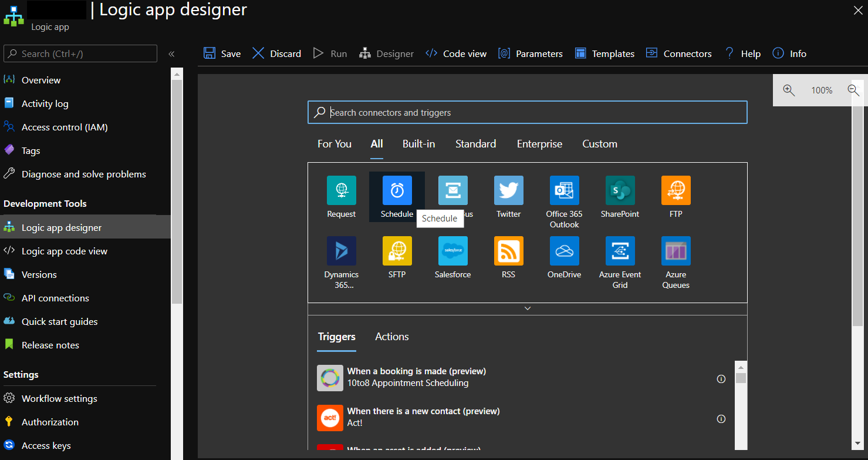
Task: Collapse the left navigation menu
Action: (x=171, y=54)
